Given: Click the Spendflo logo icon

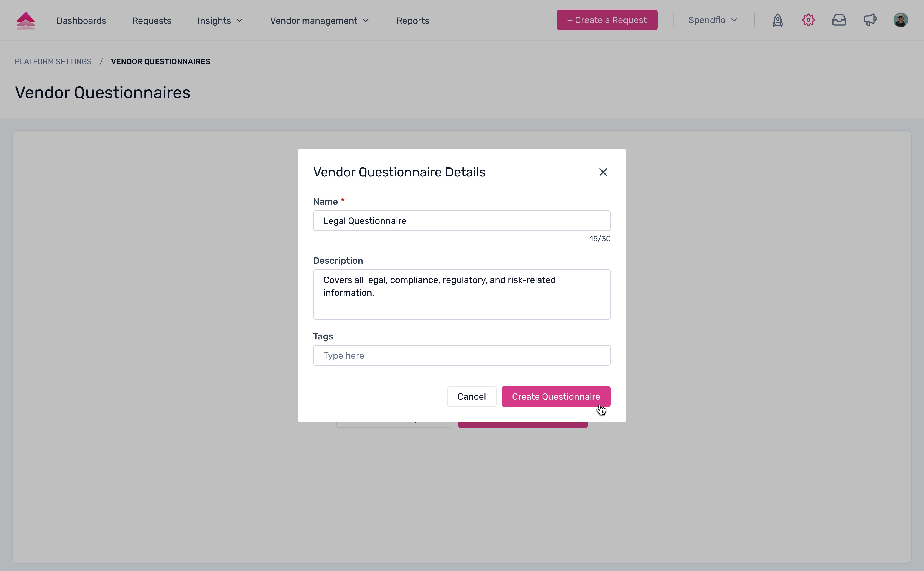Looking at the screenshot, I should (x=26, y=20).
